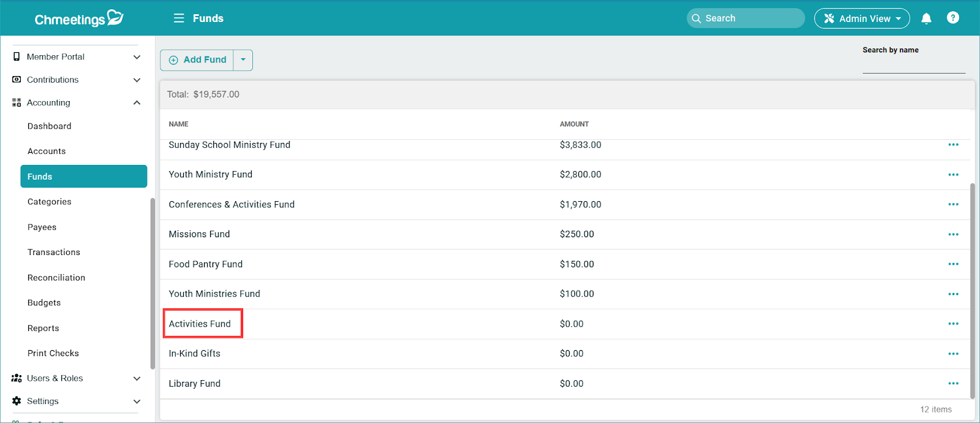Go to Reconciliation in the sidebar
Image resolution: width=980 pixels, height=423 pixels.
[56, 278]
